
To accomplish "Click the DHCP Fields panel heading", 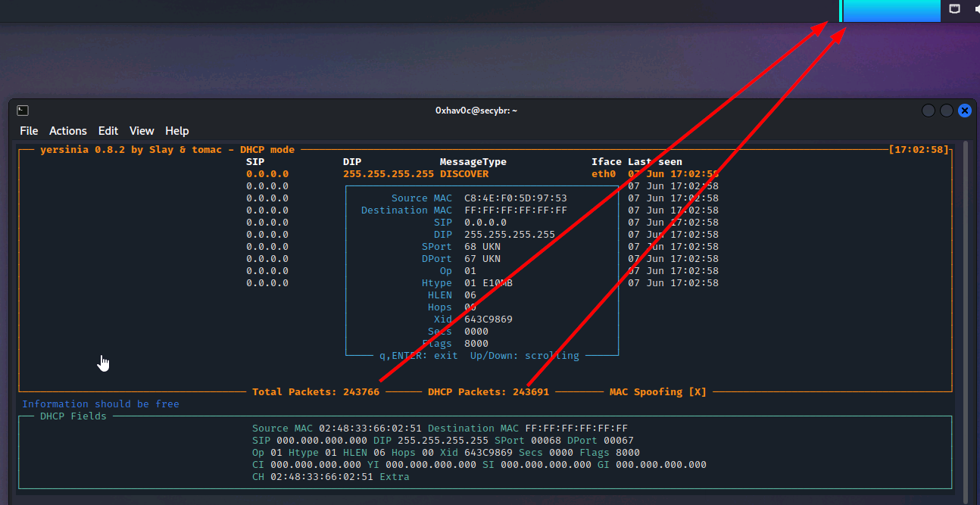I will coord(73,416).
